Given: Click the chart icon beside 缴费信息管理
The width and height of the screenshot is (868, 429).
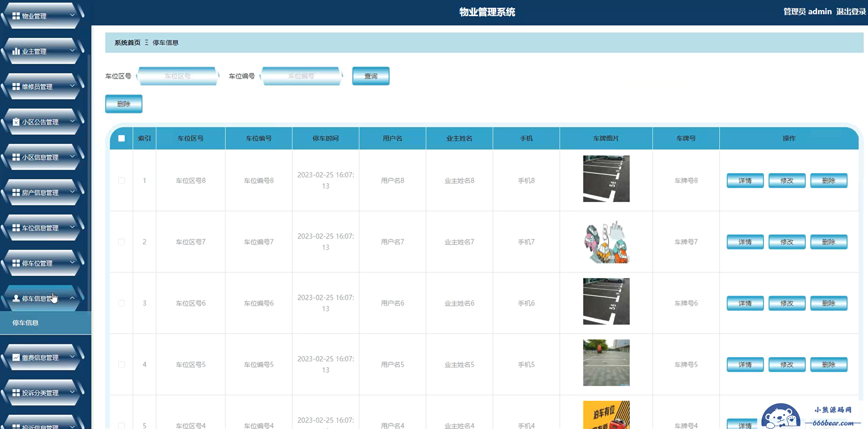Looking at the screenshot, I should click(x=16, y=357).
